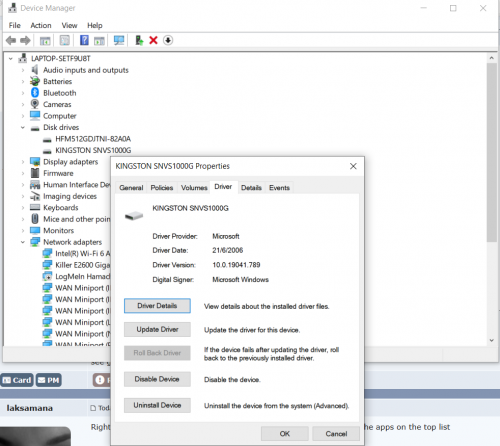This screenshot has height=446, width=500.
Task: Expand the Bluetooth tree node
Action: (23, 93)
